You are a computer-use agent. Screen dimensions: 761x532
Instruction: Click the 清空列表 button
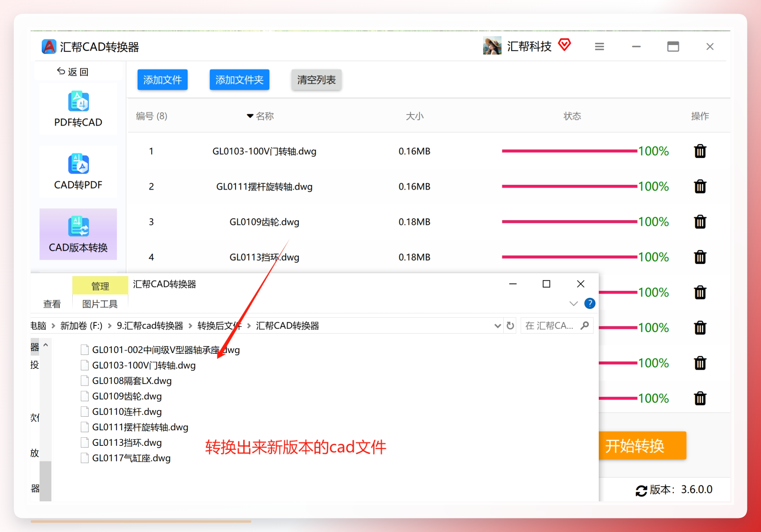pyautogui.click(x=316, y=80)
